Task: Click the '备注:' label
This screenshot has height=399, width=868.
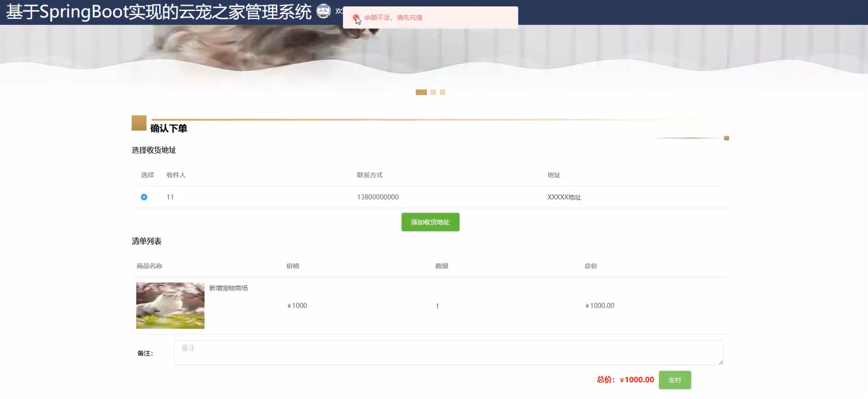Action: coord(145,353)
